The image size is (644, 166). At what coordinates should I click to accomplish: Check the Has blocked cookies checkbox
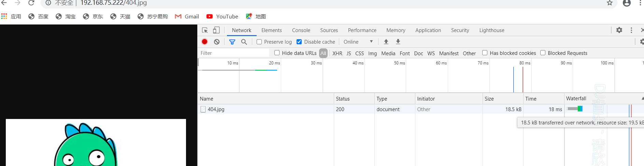[485, 53]
